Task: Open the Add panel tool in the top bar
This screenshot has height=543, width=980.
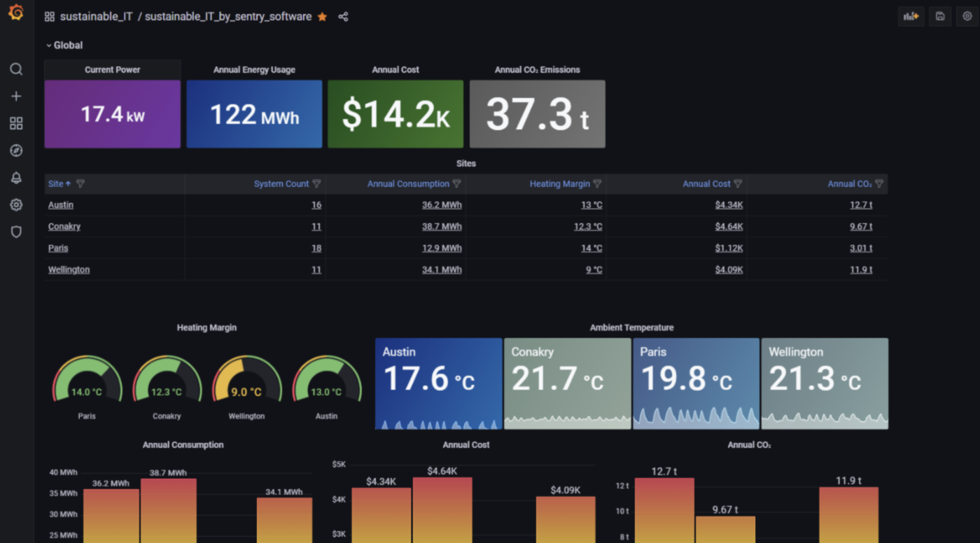Action: (911, 15)
